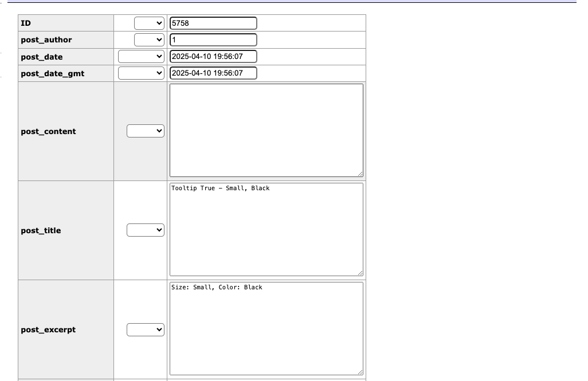This screenshot has width=588, height=381.
Task: Expand the post_title function dropdown
Action: click(145, 230)
